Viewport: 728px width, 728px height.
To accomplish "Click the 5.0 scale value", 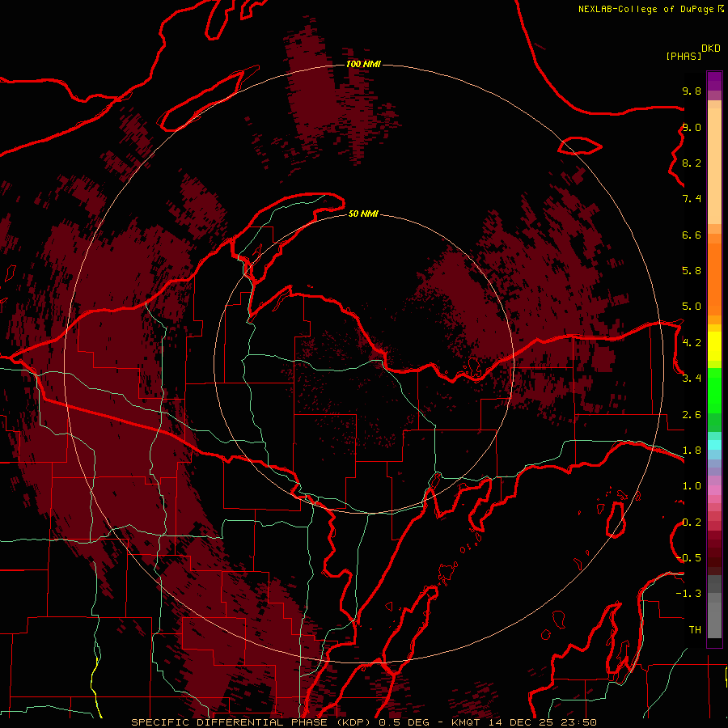I will click(x=692, y=307).
